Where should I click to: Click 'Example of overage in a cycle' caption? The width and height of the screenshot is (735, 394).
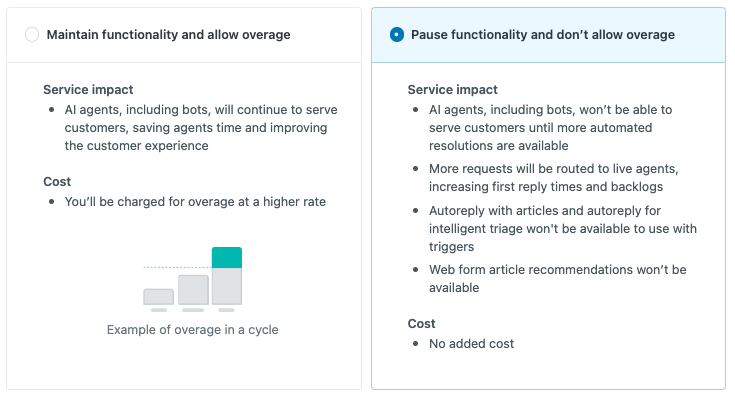pyautogui.click(x=193, y=330)
